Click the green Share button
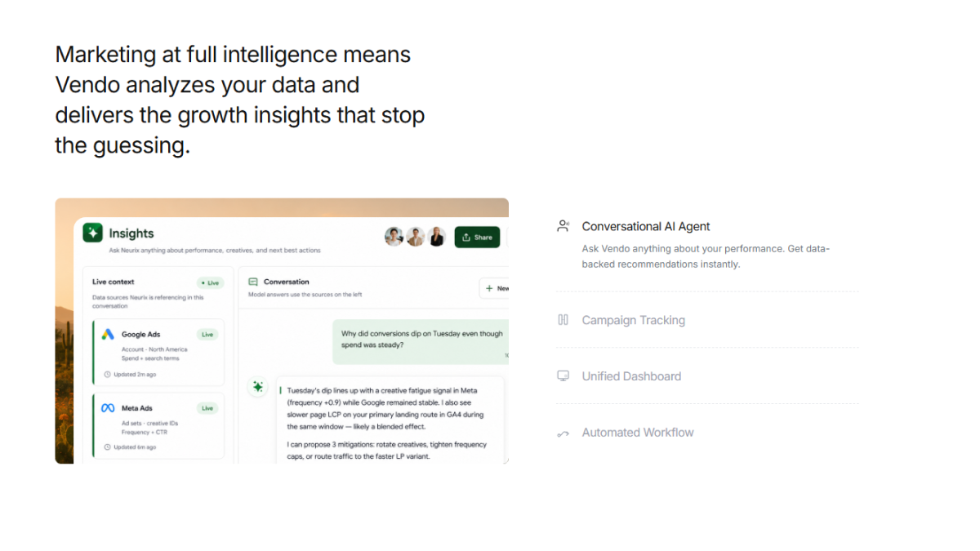The image size is (980, 551). (477, 238)
